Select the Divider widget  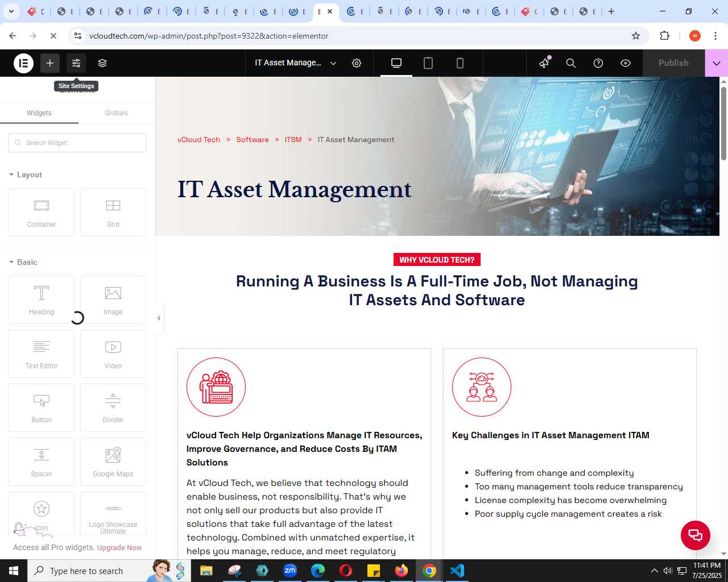point(113,408)
